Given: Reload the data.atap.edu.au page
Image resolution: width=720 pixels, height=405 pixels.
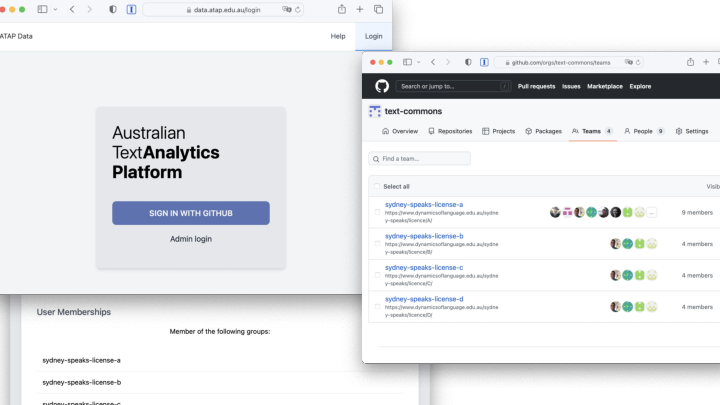Looking at the screenshot, I should click(298, 10).
